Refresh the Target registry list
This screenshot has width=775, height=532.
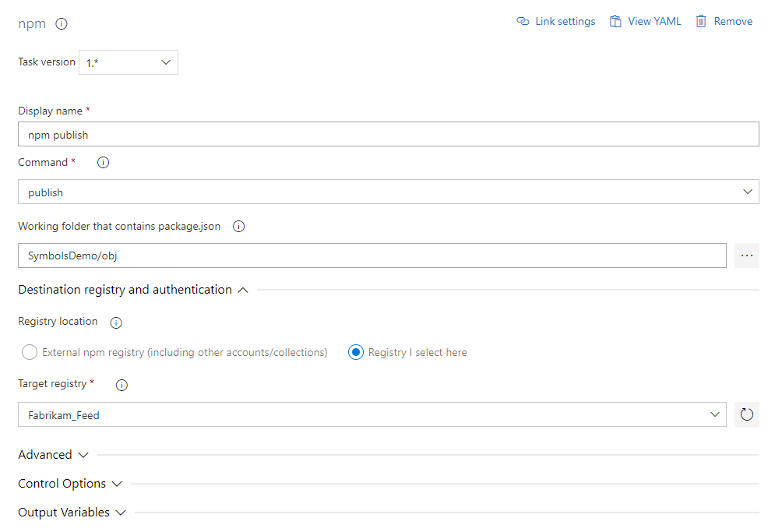point(746,414)
